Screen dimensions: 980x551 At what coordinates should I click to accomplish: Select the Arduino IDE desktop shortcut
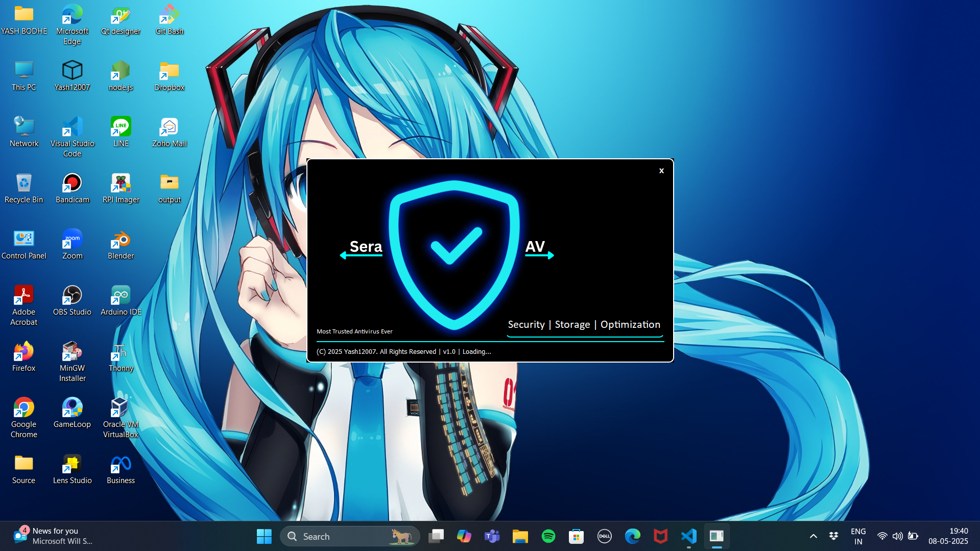click(x=121, y=301)
